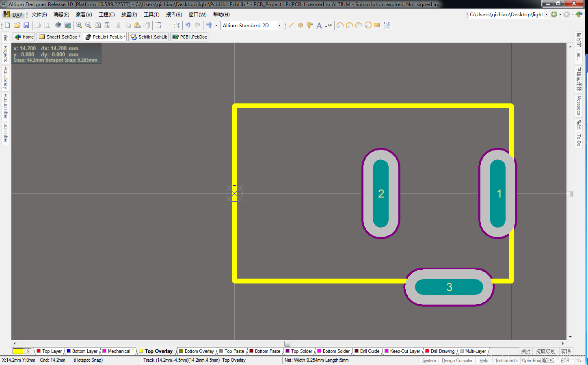Image resolution: width=588 pixels, height=365 pixels.
Task: Open the DXP system menu
Action: pos(13,14)
